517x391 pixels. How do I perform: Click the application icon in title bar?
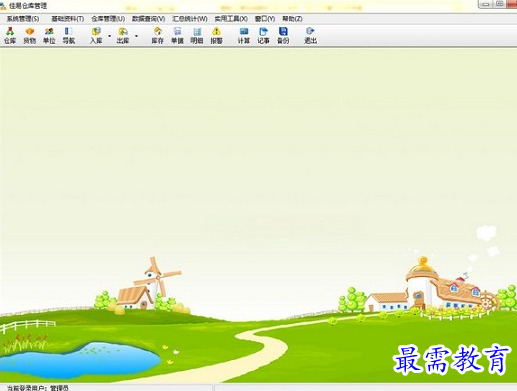pyautogui.click(x=3, y=6)
